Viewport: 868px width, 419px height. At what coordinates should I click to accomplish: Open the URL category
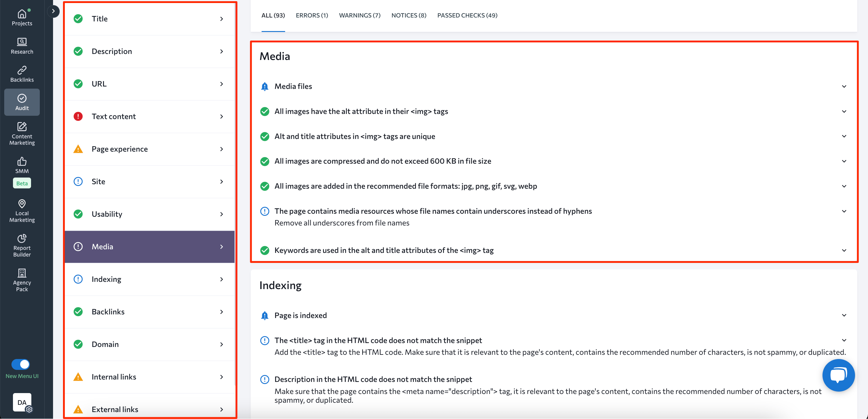[x=149, y=84]
